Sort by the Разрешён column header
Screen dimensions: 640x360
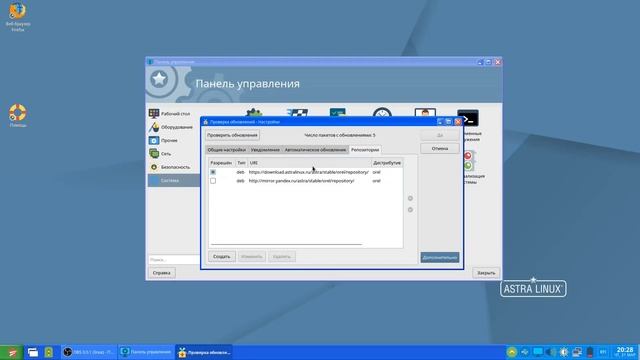[x=222, y=163]
